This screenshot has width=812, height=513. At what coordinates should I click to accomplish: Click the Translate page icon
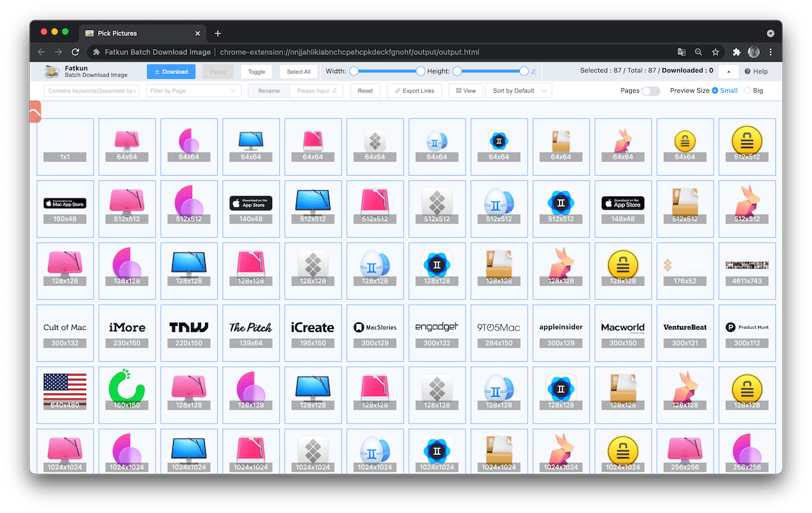point(681,52)
